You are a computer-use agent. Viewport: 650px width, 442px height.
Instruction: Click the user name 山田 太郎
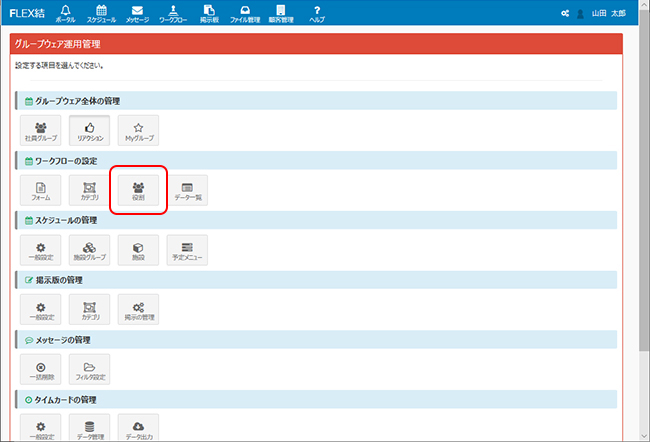coord(609,13)
